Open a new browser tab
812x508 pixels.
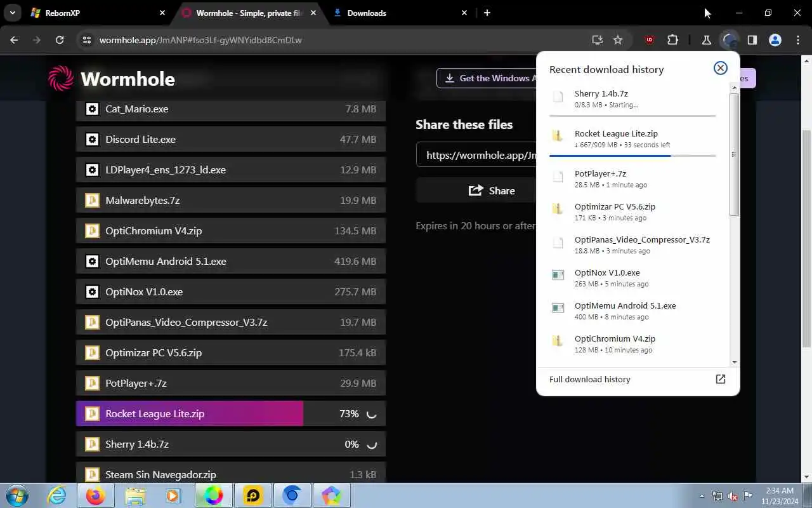pos(487,13)
